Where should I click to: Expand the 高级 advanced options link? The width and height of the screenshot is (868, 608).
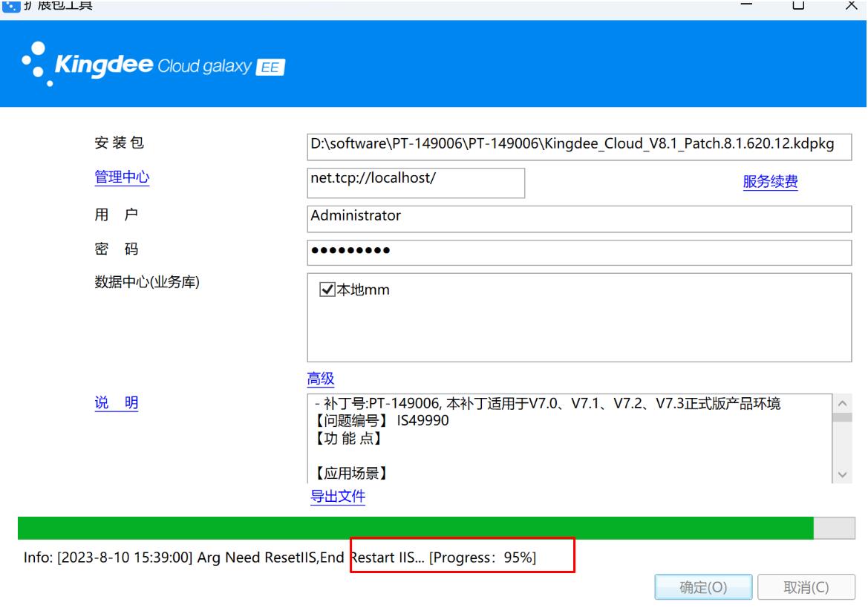(x=321, y=379)
